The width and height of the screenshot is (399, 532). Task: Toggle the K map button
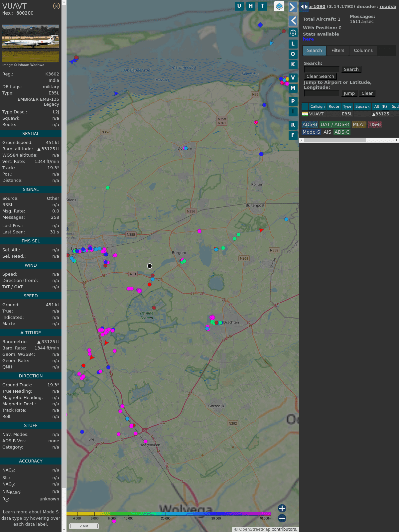pos(293,65)
